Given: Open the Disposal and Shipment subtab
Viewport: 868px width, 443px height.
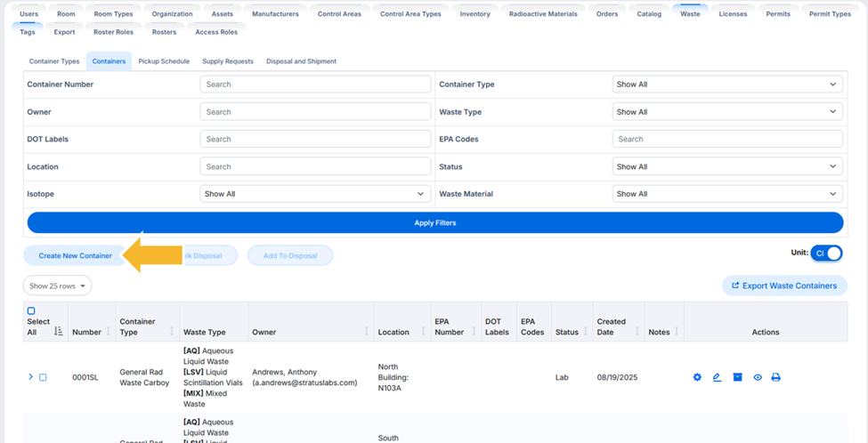Looking at the screenshot, I should point(301,61).
